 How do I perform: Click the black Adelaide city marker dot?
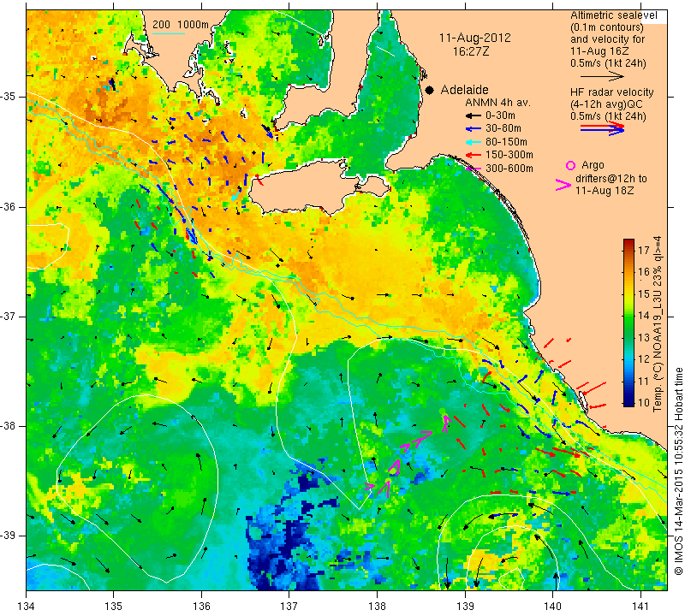point(430,90)
